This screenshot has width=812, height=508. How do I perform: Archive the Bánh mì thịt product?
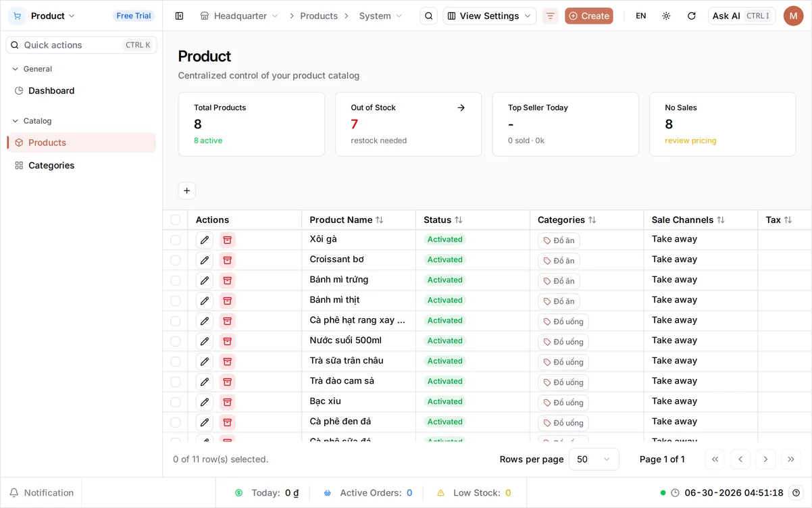tap(228, 301)
